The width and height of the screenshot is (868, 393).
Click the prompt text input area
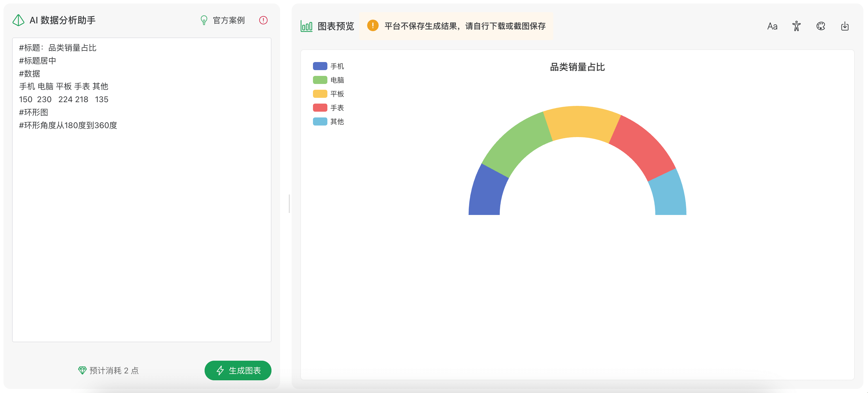tap(141, 190)
